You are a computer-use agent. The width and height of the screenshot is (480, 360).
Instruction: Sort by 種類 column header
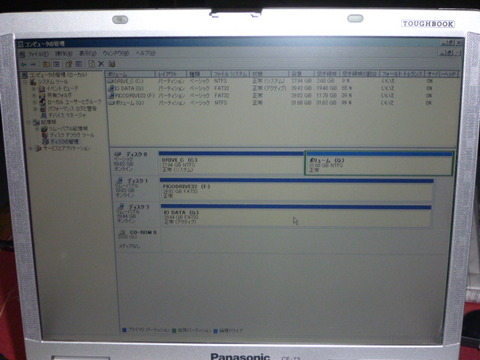(199, 74)
